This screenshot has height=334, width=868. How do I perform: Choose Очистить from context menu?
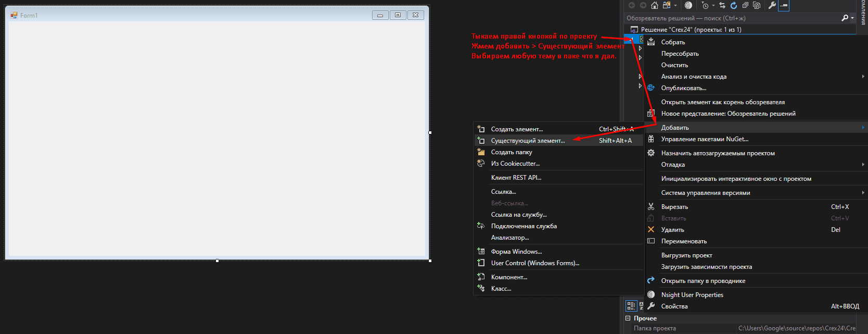[x=674, y=65]
